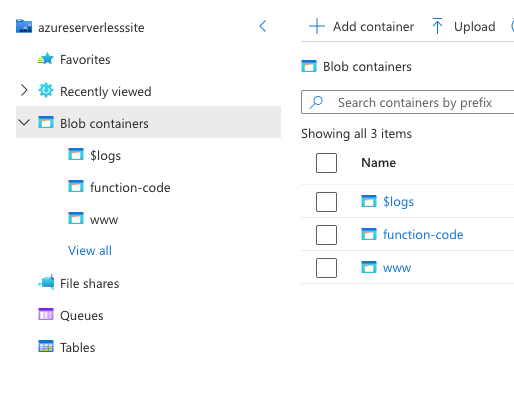Check the www row checkbox
This screenshot has width=514, height=396.
tap(326, 268)
